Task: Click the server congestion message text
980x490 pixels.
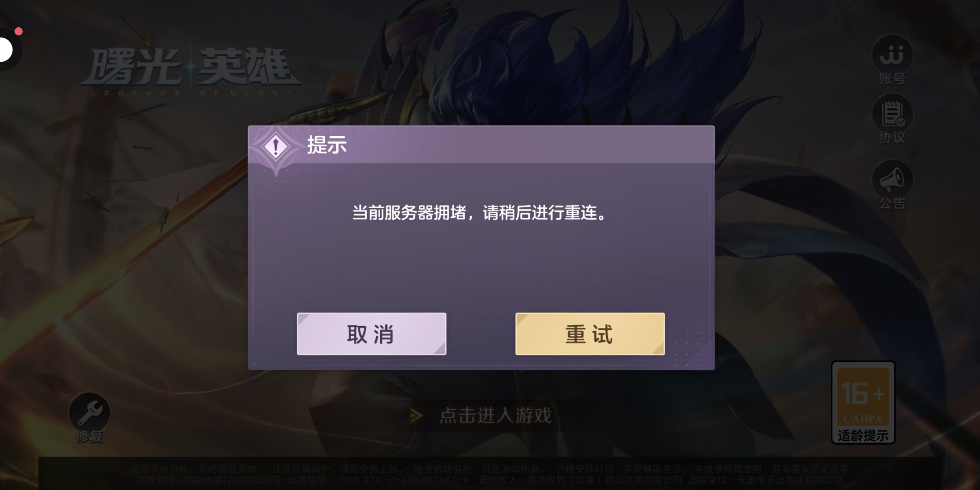Action: pyautogui.click(x=480, y=212)
